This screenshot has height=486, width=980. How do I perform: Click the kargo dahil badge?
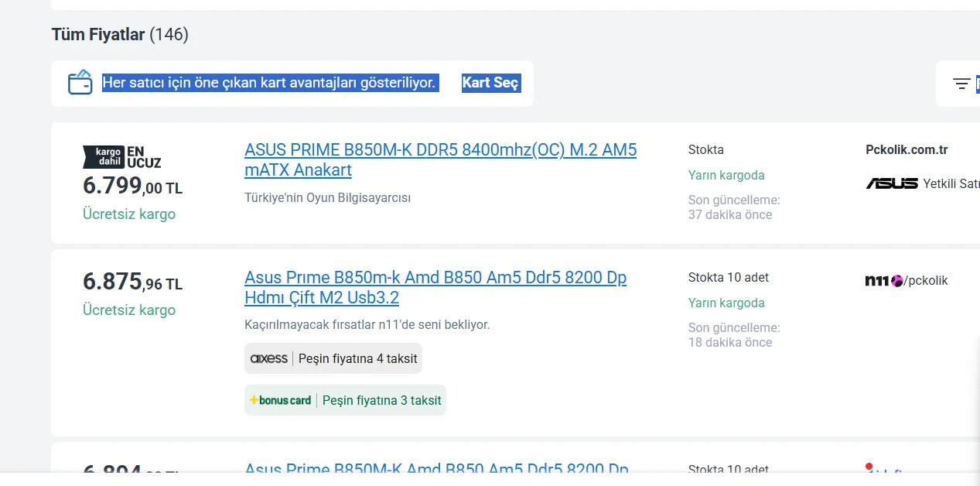pos(104,157)
